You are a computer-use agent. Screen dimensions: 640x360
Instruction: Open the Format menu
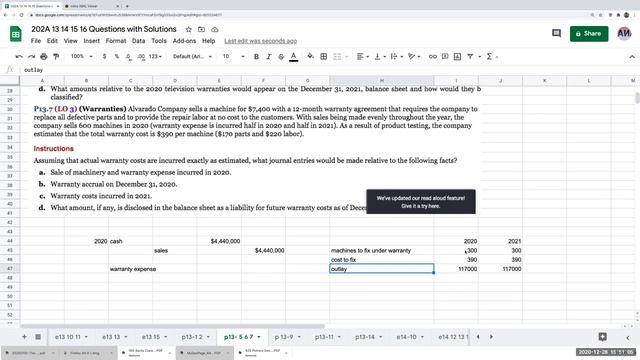pyautogui.click(x=116, y=41)
